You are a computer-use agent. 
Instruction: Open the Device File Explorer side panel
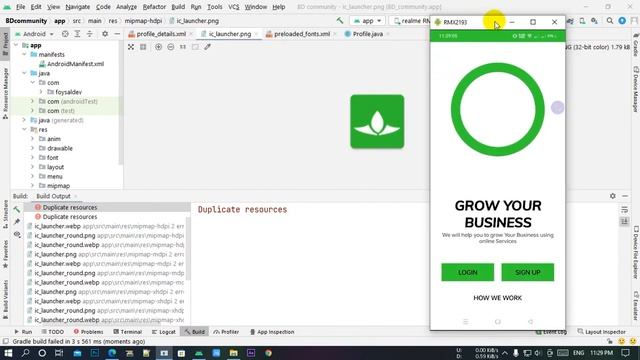(x=636, y=252)
